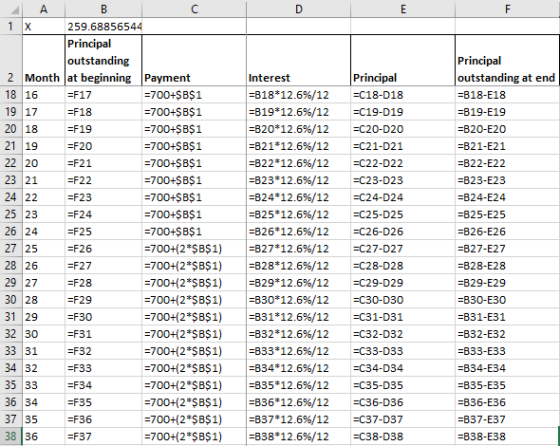Click cell containing =B34-E34
Screen dimensions: 560x446
tap(508, 368)
